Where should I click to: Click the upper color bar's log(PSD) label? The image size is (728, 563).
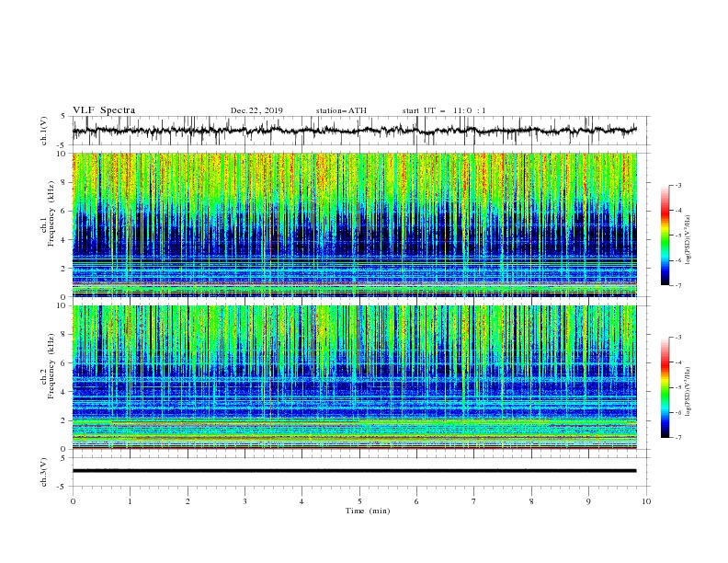(688, 240)
